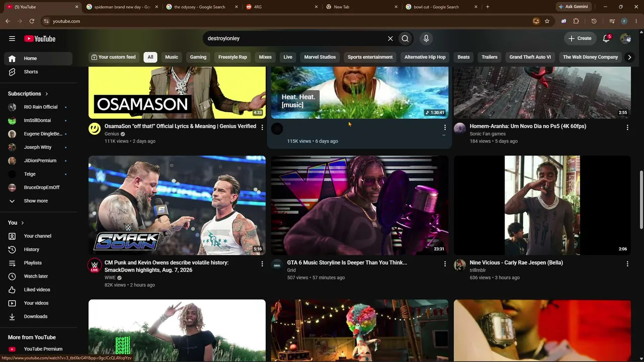Clear the destroylonley search text

pyautogui.click(x=390, y=38)
